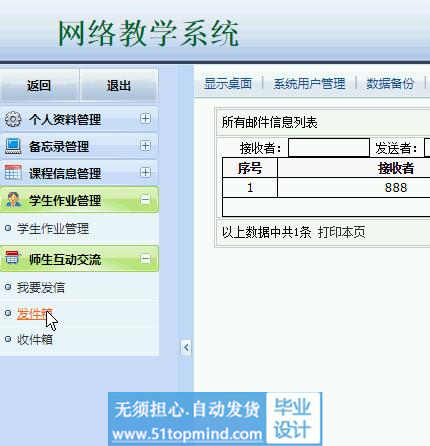Click the 接收者 input field
Screen dimensions: 430x446
(329, 148)
